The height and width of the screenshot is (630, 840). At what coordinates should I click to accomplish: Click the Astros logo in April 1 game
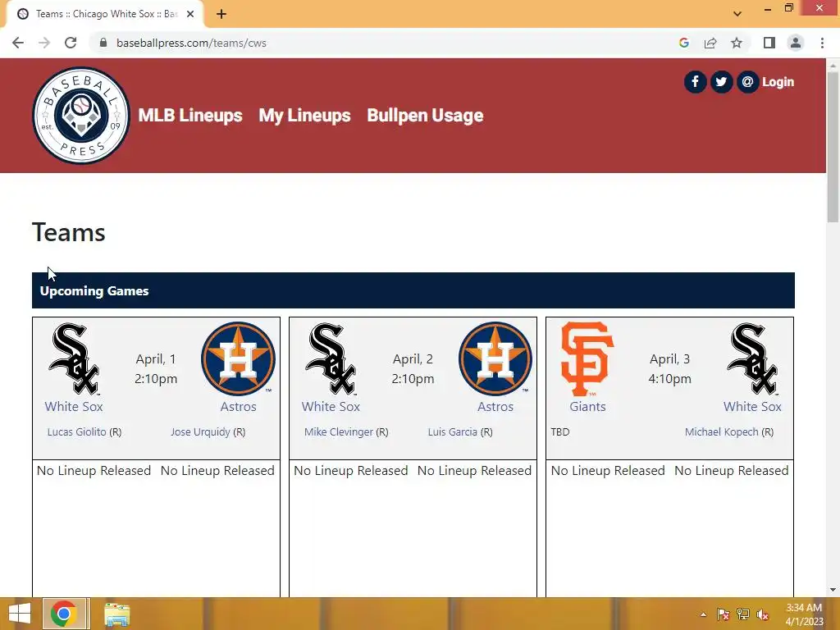click(238, 358)
